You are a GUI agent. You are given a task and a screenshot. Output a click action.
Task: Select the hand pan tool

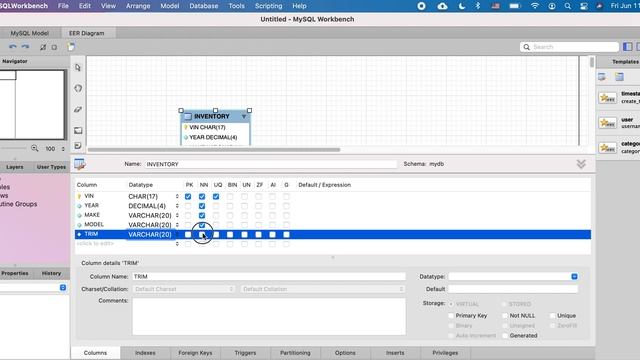[78, 88]
